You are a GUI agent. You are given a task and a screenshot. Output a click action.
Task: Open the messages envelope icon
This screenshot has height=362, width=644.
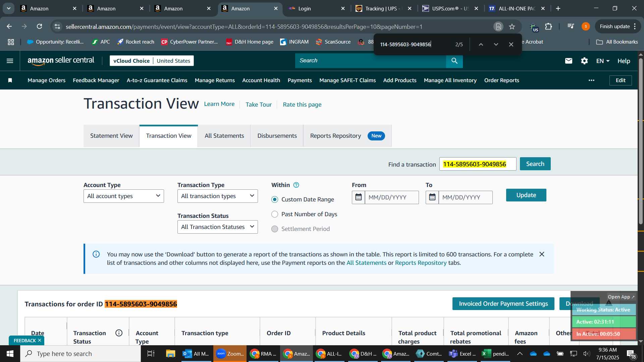click(569, 61)
